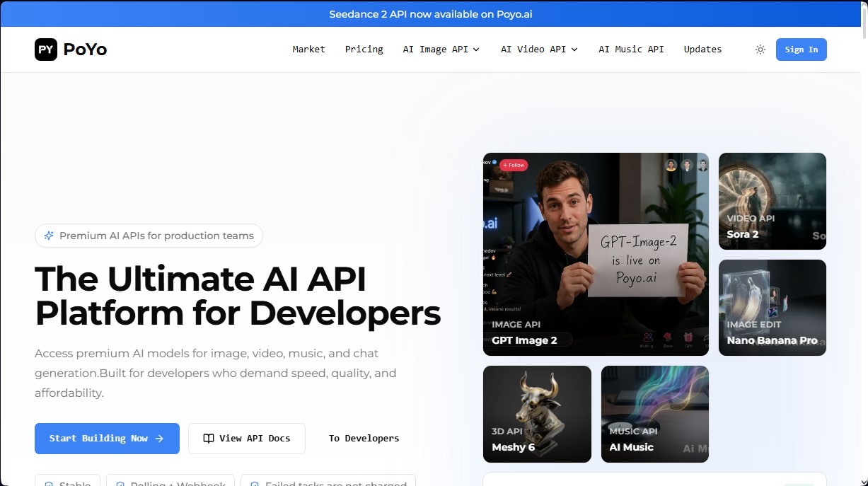Click the Premium AI APIs for production teams badge

pyautogui.click(x=149, y=236)
